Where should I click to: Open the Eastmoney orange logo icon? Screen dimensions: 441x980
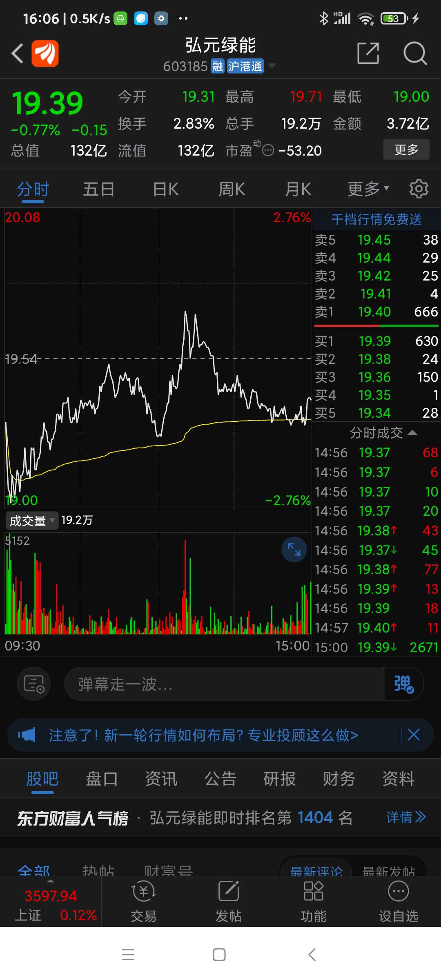(45, 53)
